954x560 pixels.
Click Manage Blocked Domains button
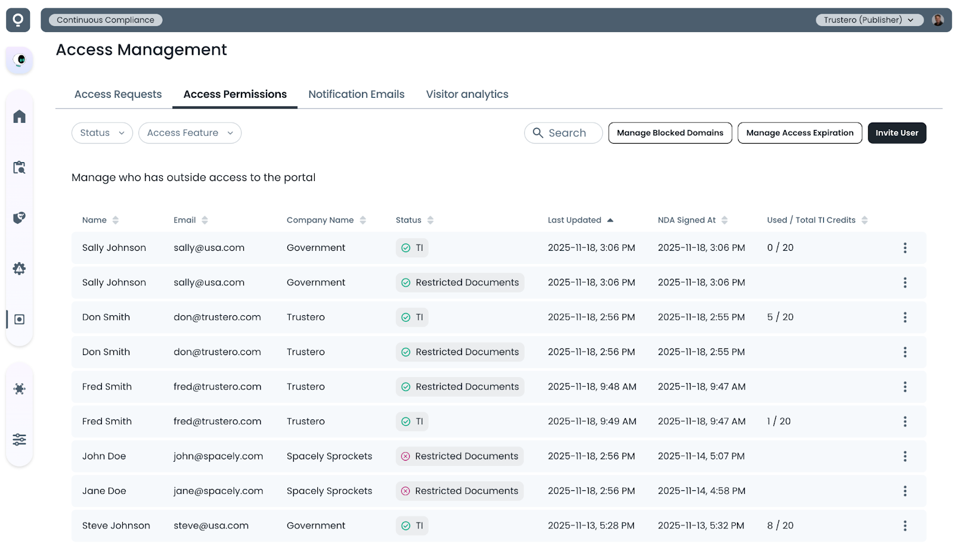coord(670,133)
